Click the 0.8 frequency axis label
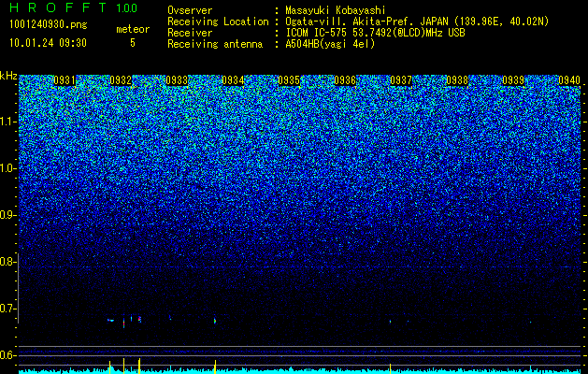Viewport: 588px width, 374px height. (7, 262)
